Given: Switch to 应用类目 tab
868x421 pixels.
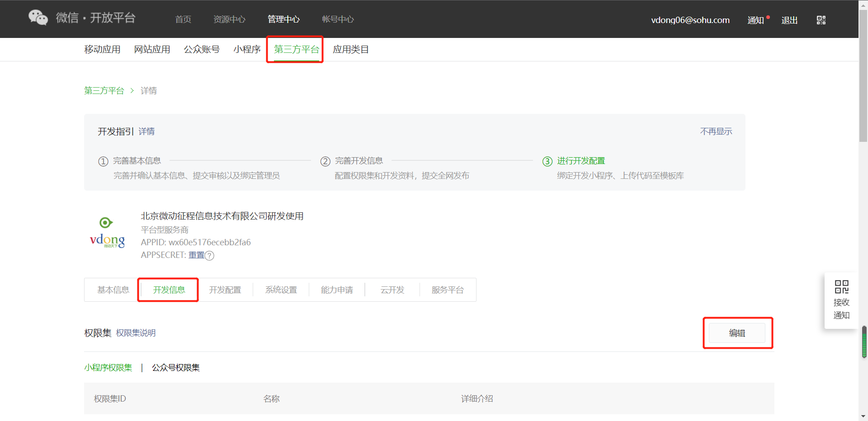Looking at the screenshot, I should click(x=351, y=49).
